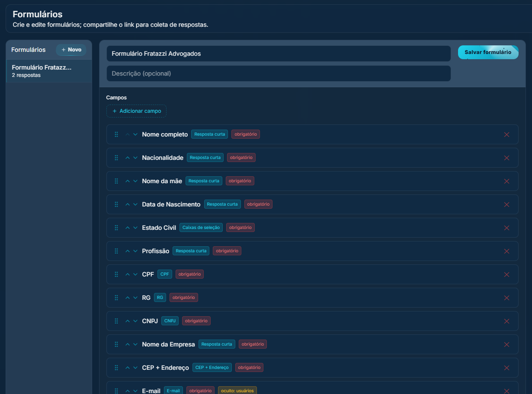Click the CEP + Endereço type badge
Viewport: 532px width, 394px height.
(212, 367)
